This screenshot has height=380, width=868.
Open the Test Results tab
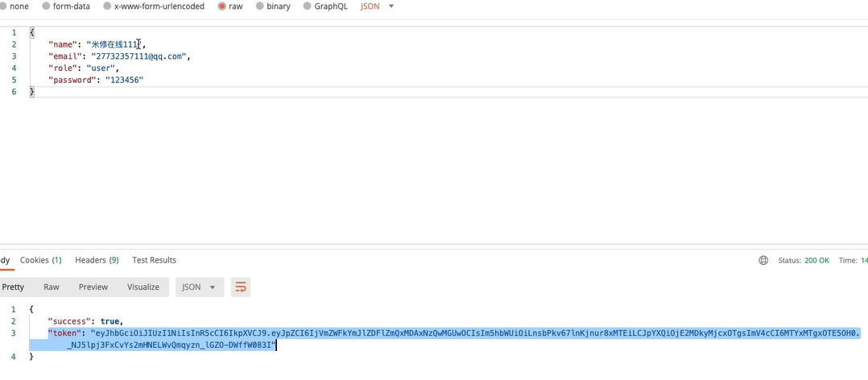pos(154,261)
